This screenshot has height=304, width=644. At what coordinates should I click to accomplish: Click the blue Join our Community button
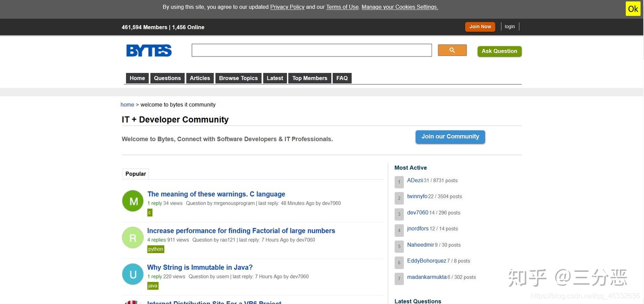[450, 137]
